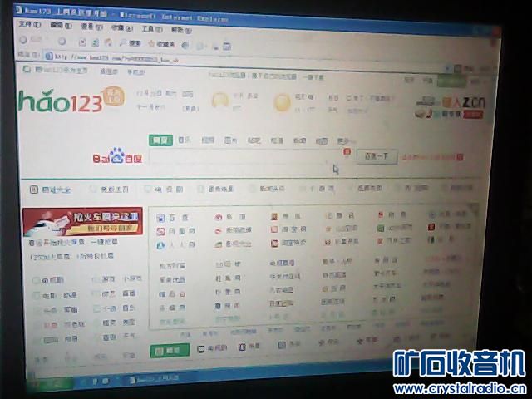Click the 电视剧 category in navigation row
This screenshot has width=532, height=399.
point(169,190)
